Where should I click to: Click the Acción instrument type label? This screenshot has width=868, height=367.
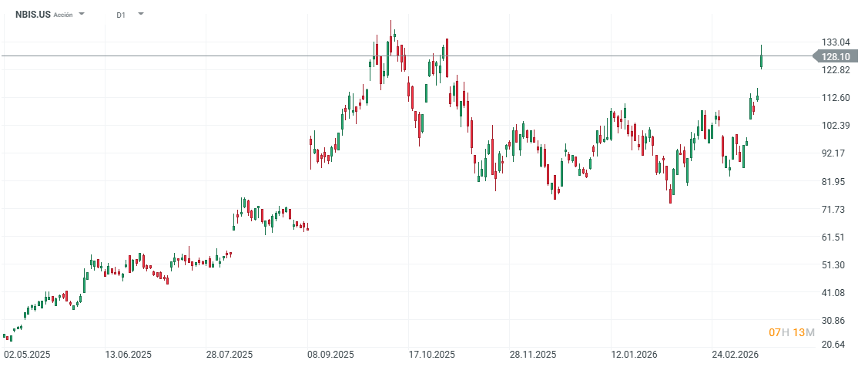[x=63, y=15]
